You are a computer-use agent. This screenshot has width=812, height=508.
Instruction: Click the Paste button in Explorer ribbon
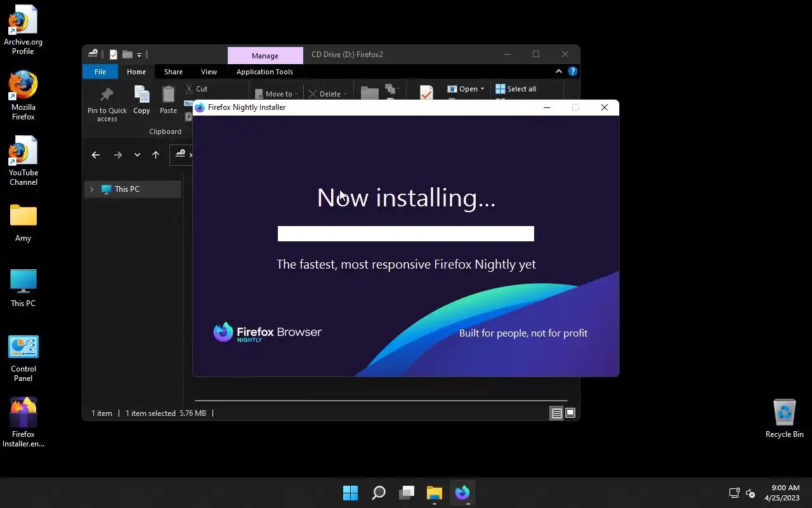pos(168,100)
